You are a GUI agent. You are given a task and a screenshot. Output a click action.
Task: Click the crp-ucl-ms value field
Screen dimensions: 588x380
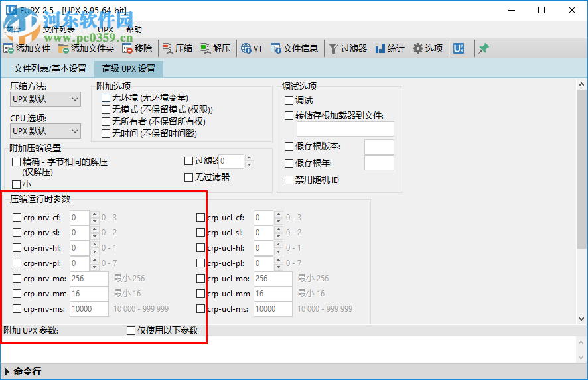273,309
